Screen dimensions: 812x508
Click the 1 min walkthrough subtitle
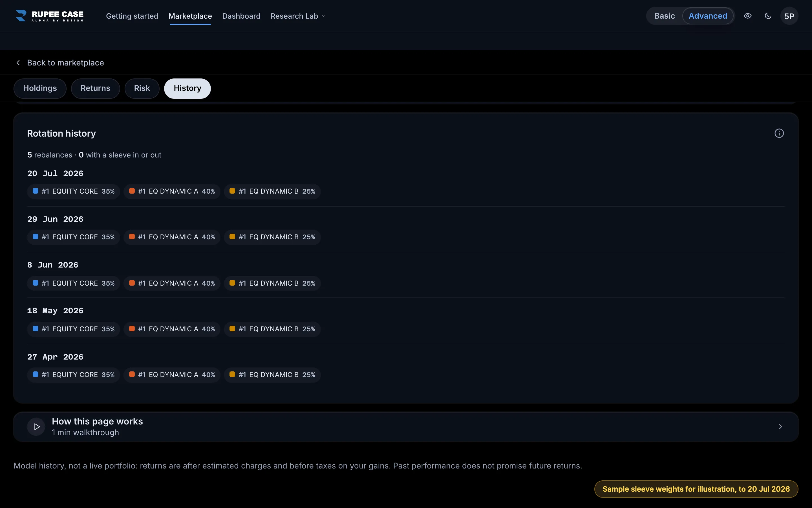point(85,433)
